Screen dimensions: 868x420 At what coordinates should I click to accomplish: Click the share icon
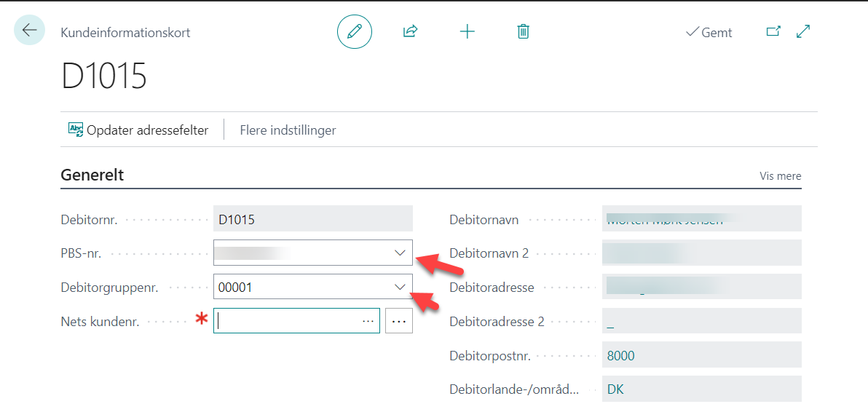[410, 32]
